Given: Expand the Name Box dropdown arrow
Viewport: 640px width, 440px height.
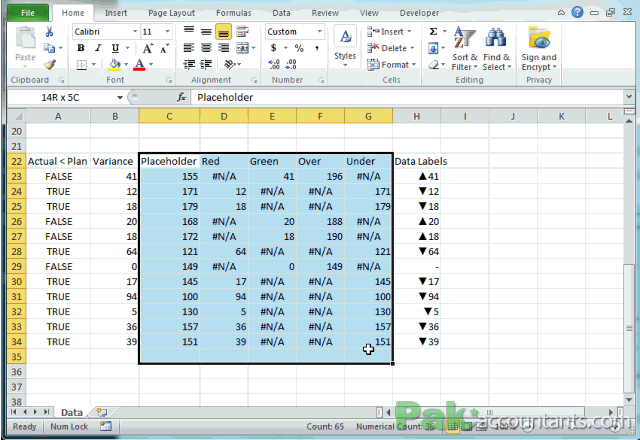Looking at the screenshot, I should tap(120, 97).
